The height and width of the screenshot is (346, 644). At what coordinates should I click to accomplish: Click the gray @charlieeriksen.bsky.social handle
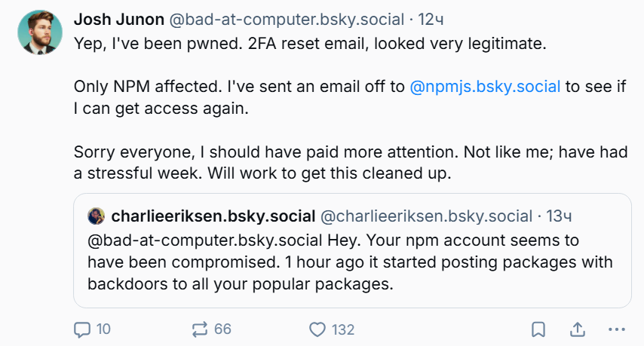pos(426,216)
